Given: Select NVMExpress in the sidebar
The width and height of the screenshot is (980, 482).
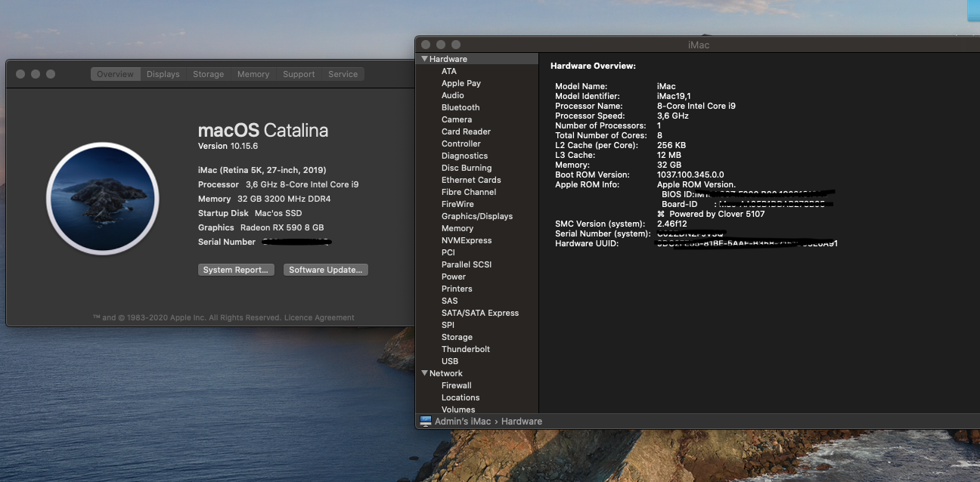Looking at the screenshot, I should (x=467, y=240).
